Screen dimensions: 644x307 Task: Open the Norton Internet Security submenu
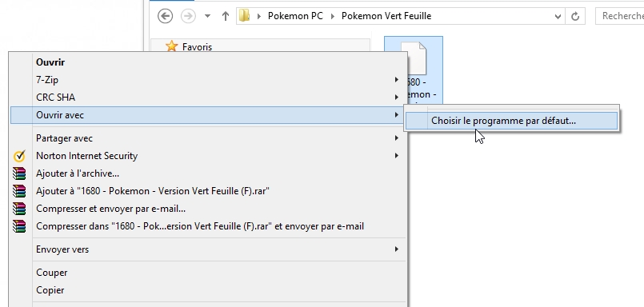pyautogui.click(x=209, y=156)
